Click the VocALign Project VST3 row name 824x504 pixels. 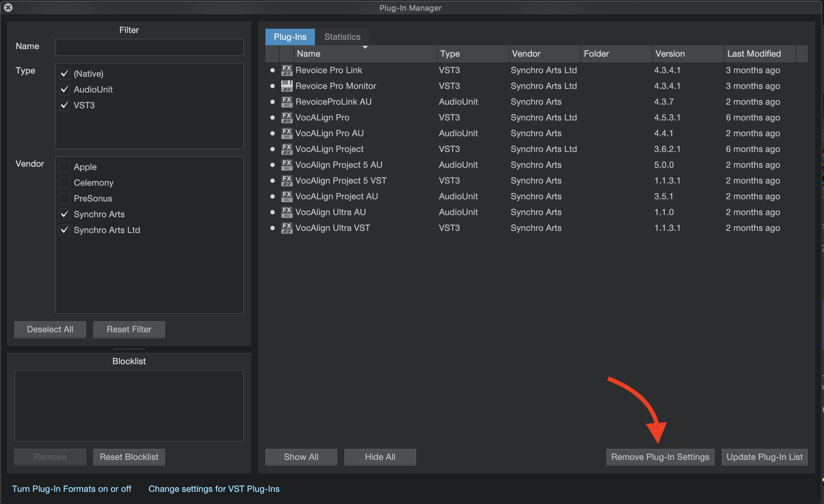329,149
